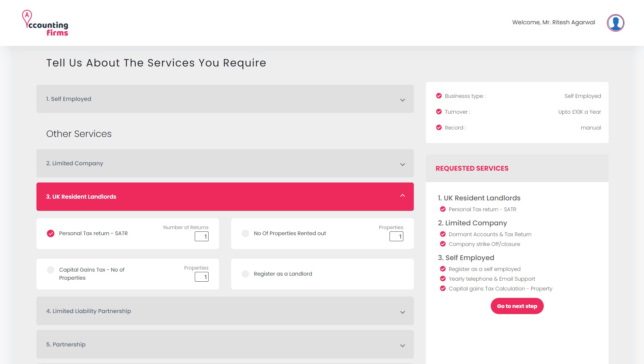The height and width of the screenshot is (364, 644).
Task: Click the Self Employed business type value
Action: (583, 96)
